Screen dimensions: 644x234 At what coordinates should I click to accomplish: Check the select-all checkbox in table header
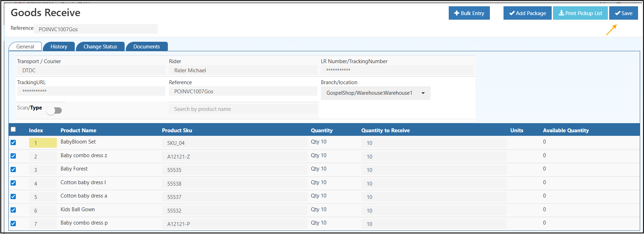pyautogui.click(x=13, y=129)
